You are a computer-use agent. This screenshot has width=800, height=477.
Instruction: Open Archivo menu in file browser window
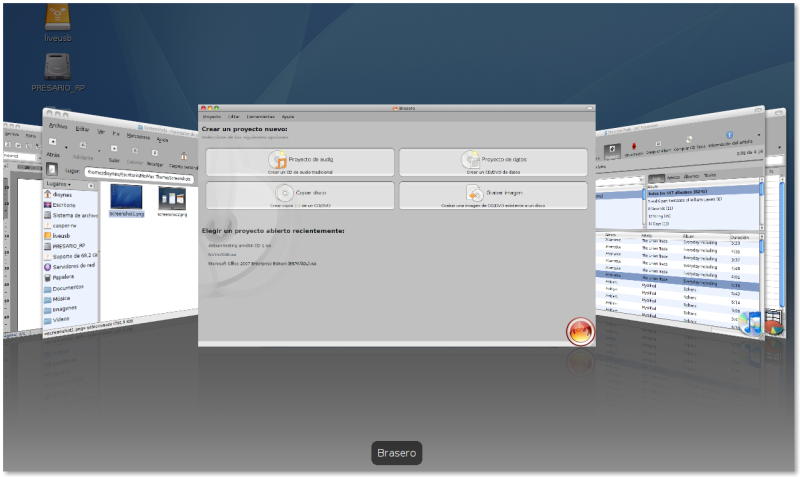pos(58,125)
